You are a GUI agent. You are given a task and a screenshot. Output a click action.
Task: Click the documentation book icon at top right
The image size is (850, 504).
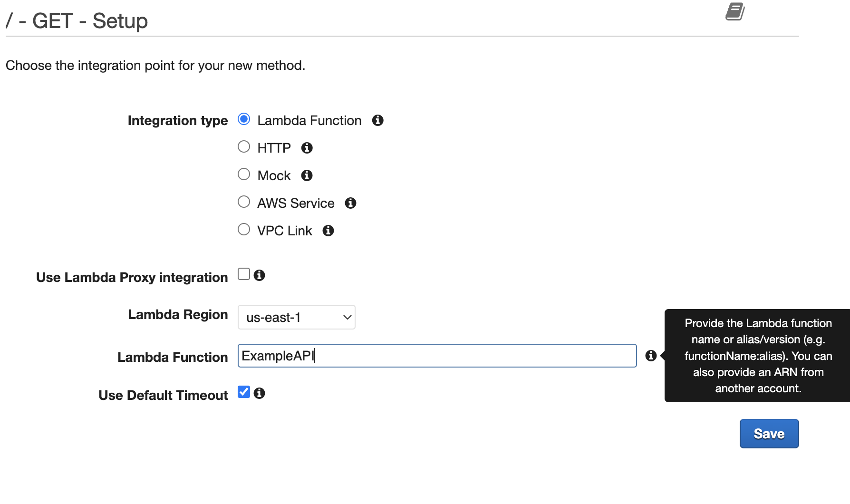click(x=734, y=11)
